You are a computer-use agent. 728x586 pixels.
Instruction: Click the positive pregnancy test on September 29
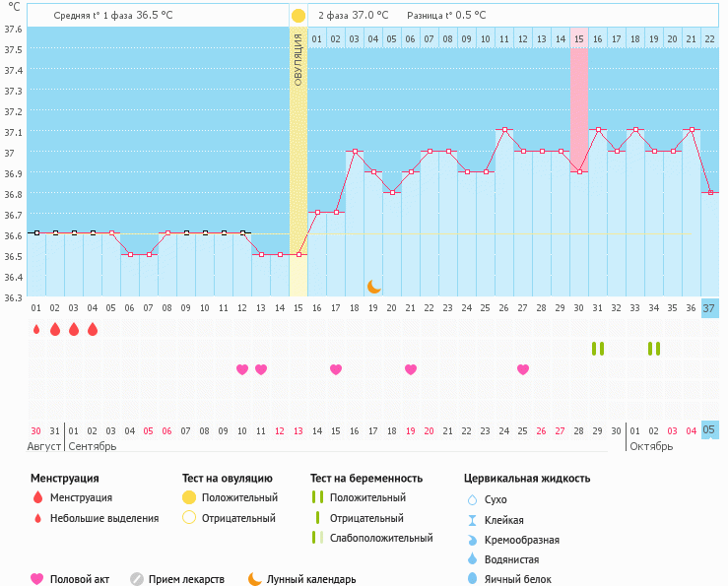click(597, 349)
